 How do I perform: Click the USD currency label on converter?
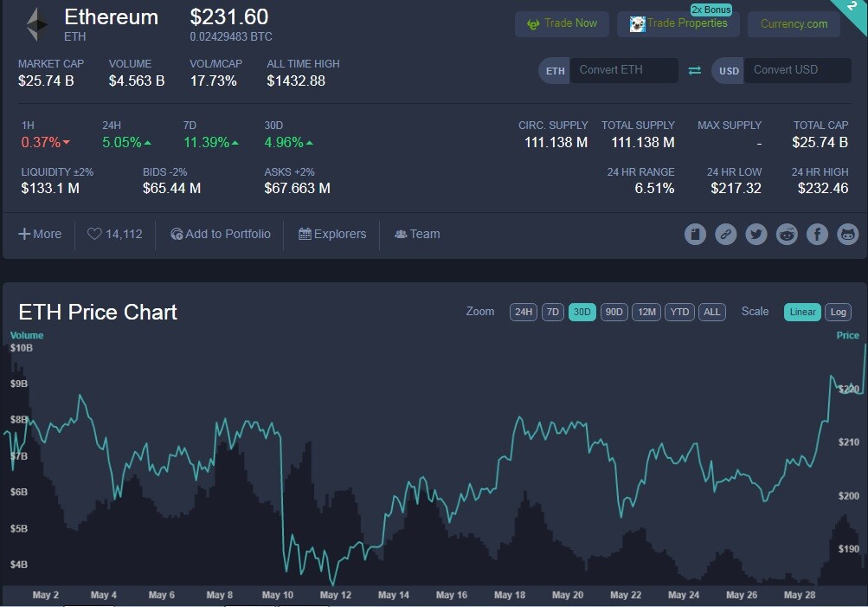(x=729, y=71)
